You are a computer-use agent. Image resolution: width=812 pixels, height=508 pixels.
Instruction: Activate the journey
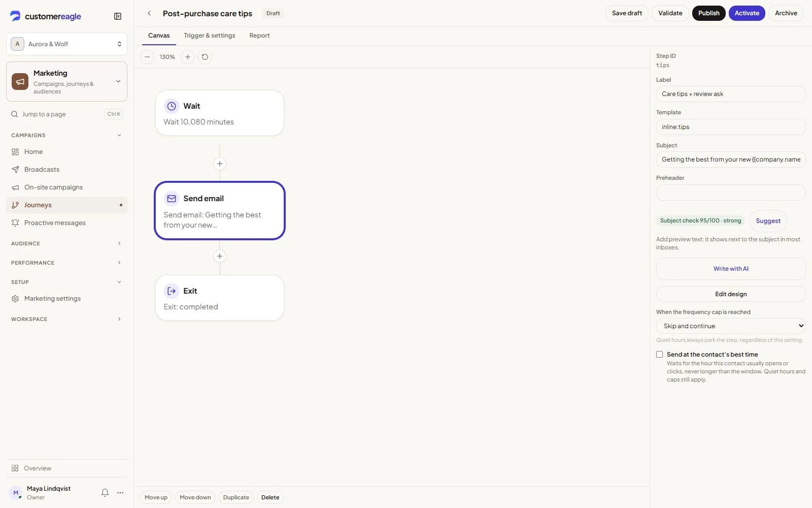(x=747, y=13)
